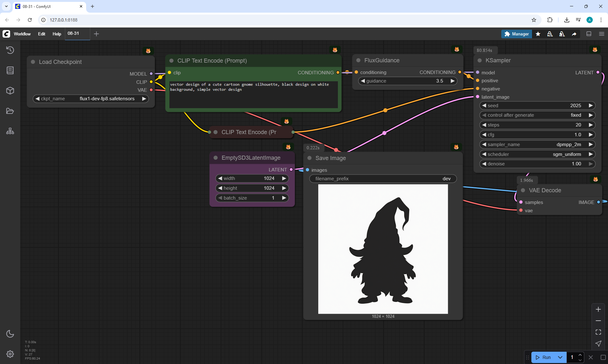This screenshot has width=608, height=364.
Task: Open sampler_name dpmpp_2m selector
Action: point(537,145)
